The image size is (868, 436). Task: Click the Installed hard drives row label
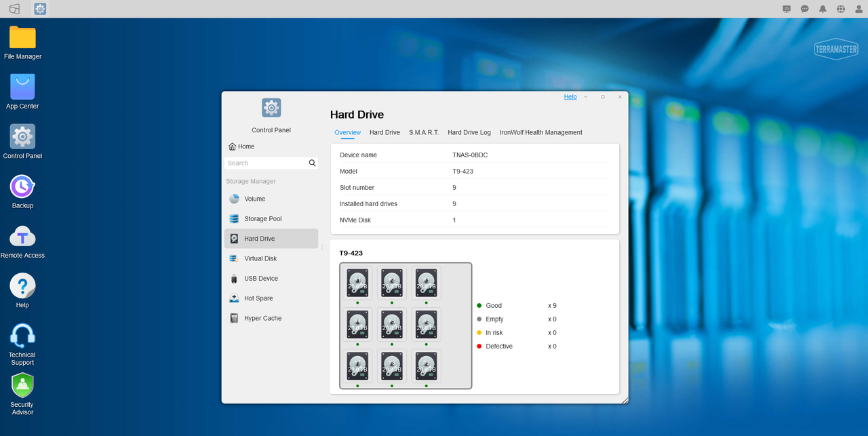tap(368, 204)
